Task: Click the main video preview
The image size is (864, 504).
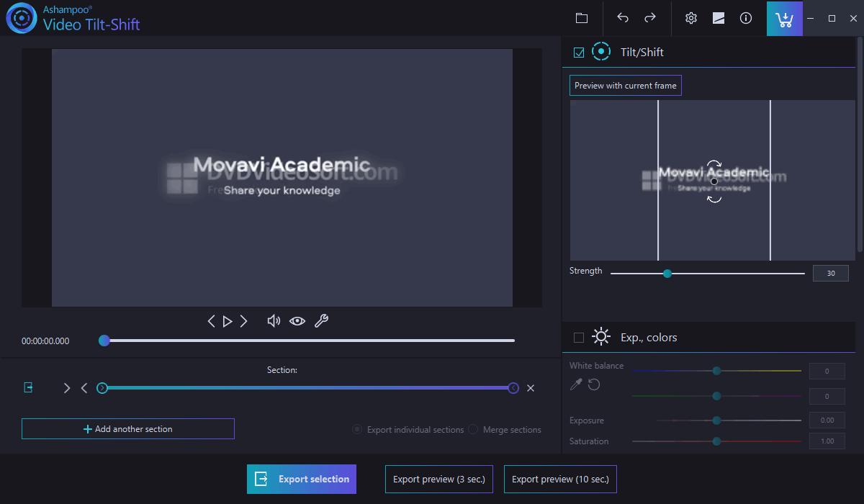Action: coord(282,178)
